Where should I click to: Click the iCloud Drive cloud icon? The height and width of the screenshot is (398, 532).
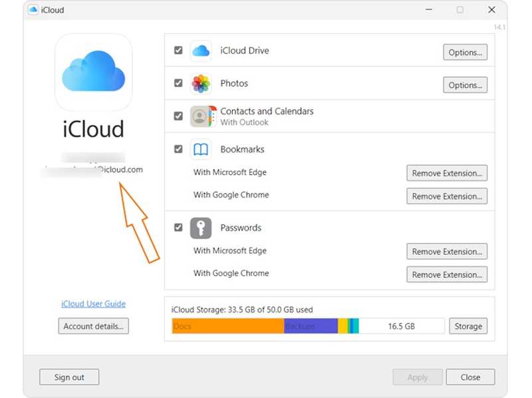201,51
